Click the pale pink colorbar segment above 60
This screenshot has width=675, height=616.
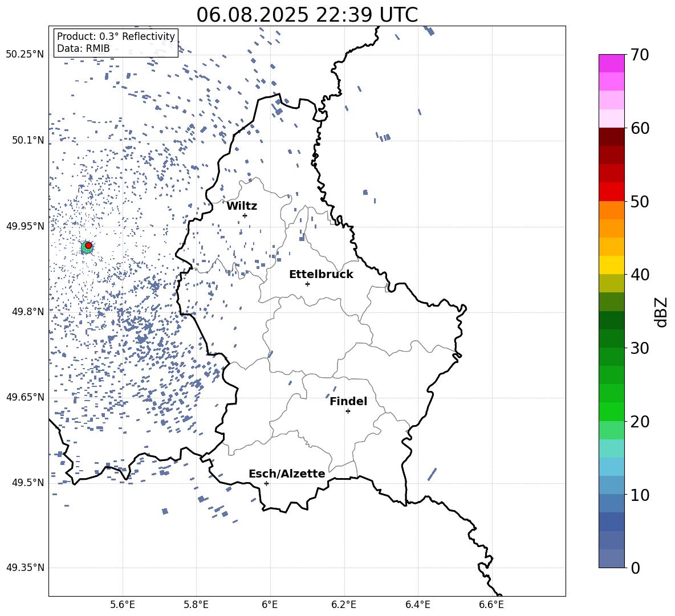tap(611, 119)
